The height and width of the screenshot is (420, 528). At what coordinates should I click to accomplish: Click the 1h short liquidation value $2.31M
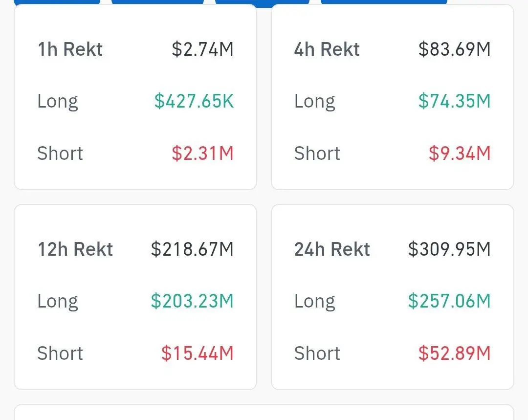click(x=202, y=154)
